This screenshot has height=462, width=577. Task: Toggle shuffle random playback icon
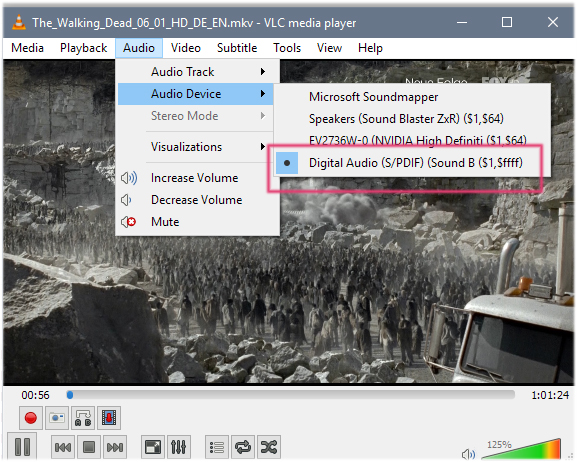(x=269, y=447)
